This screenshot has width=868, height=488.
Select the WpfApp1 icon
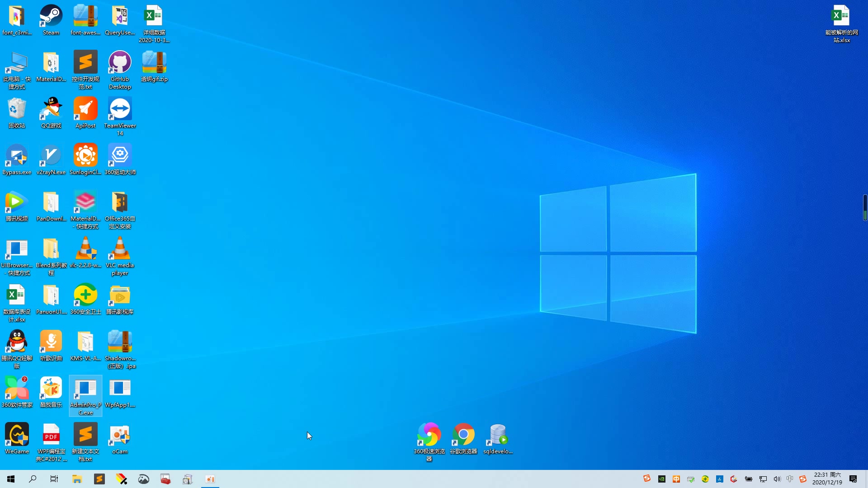pos(120,393)
